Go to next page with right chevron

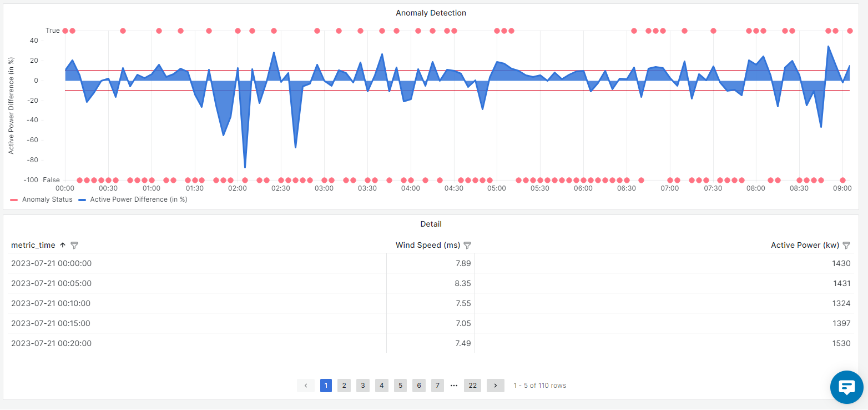pyautogui.click(x=495, y=386)
